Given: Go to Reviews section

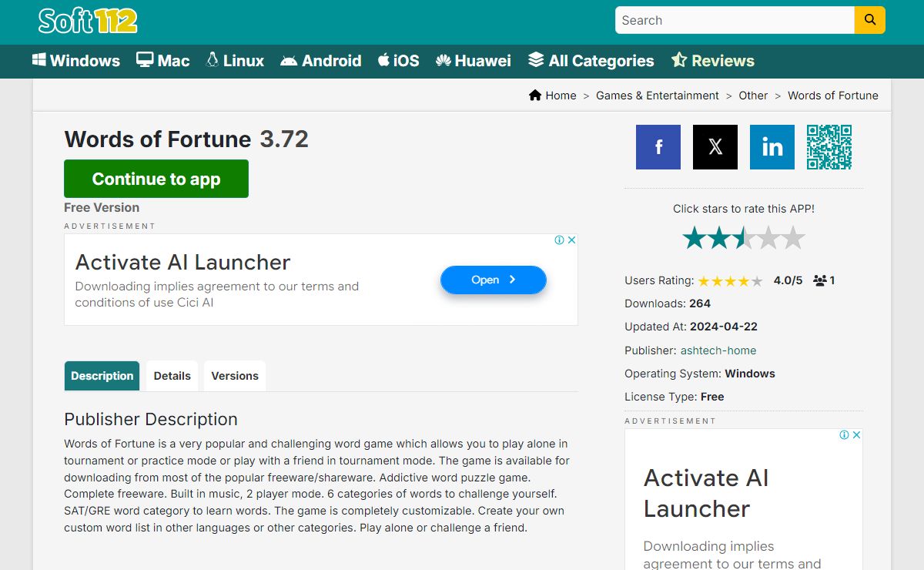Looking at the screenshot, I should coord(713,61).
